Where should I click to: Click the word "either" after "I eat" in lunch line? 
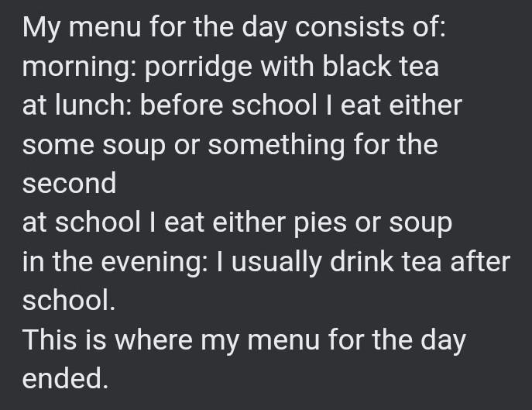425,105
